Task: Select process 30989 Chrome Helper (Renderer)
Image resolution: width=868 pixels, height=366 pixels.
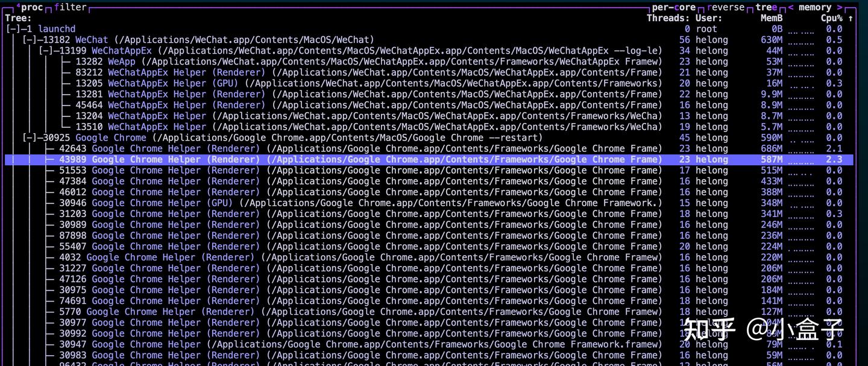Action: pyautogui.click(x=429, y=224)
